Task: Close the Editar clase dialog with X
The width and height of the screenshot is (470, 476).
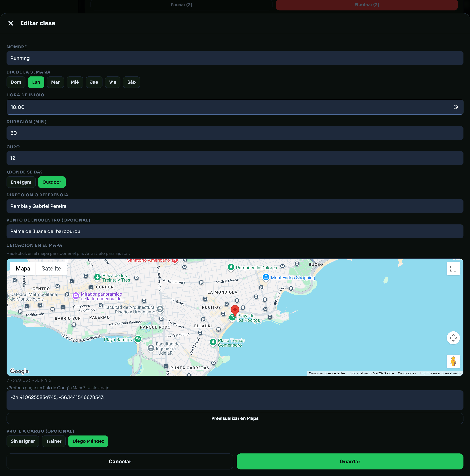Action: [11, 23]
